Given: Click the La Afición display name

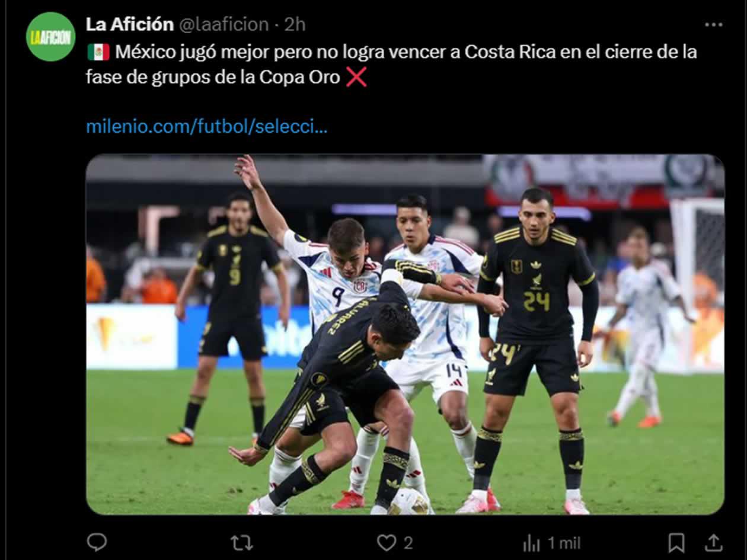Looking at the screenshot, I should pos(130,24).
